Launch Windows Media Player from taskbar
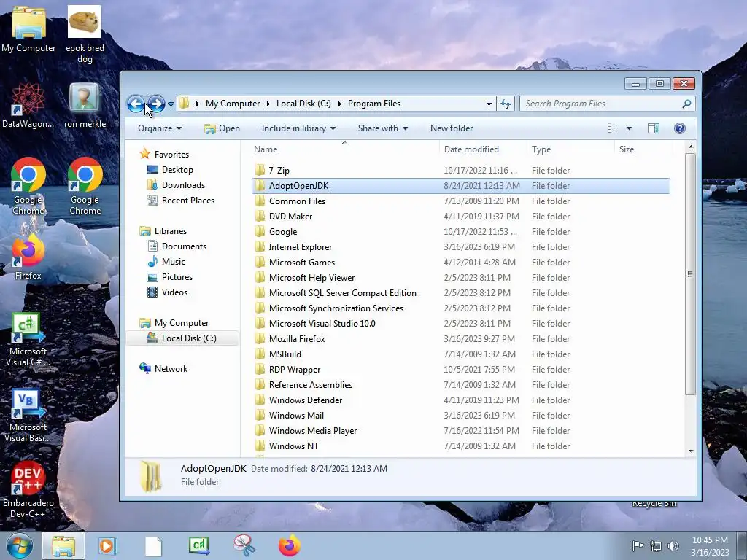Viewport: 747px width, 560px height. (108, 545)
